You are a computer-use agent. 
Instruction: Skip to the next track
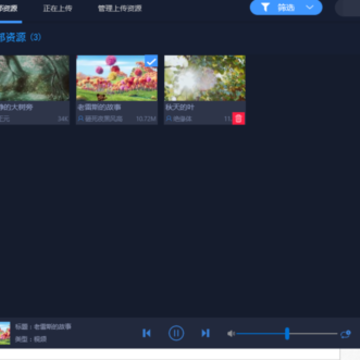click(x=206, y=333)
